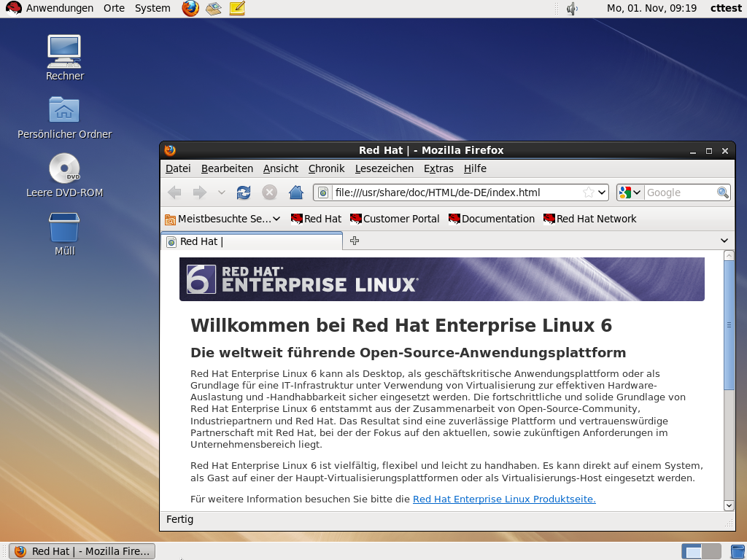Open the Red Hat bookmark
Screen dimensions: 747x560
coord(316,219)
